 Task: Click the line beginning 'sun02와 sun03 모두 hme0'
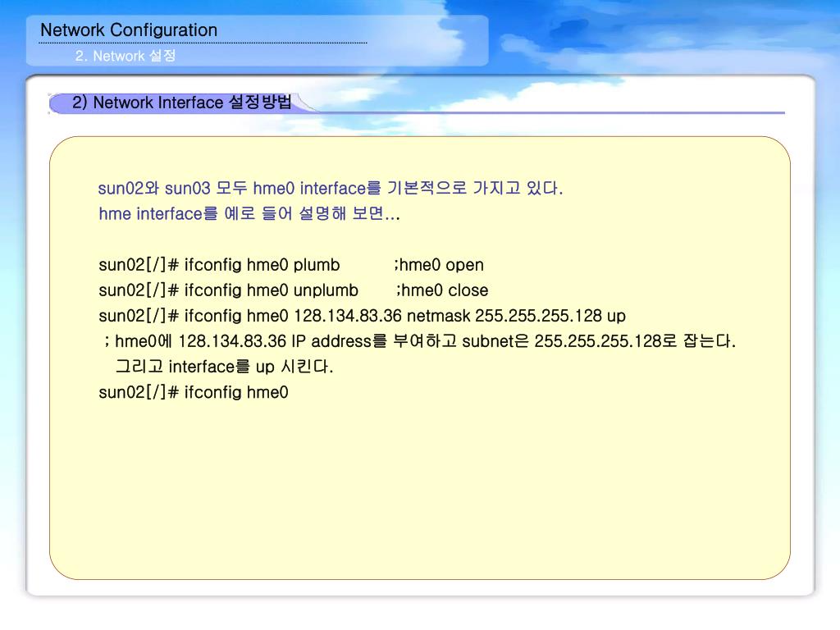tap(331, 188)
